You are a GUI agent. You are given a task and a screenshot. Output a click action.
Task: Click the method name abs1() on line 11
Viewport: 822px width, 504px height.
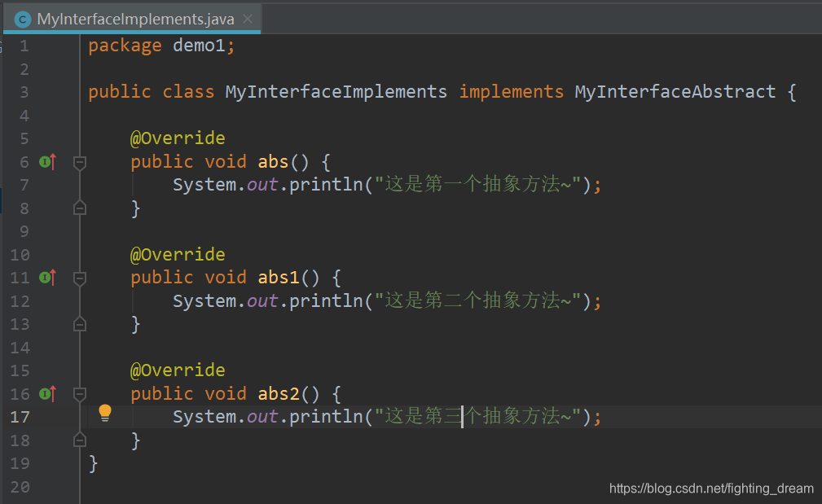tap(279, 278)
